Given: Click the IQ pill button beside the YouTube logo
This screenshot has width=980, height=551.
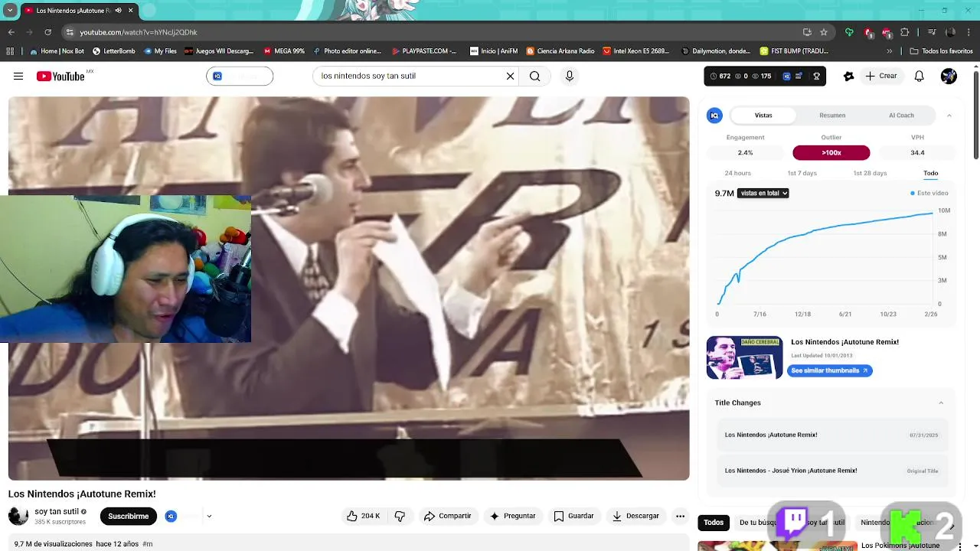Looking at the screenshot, I should click(x=240, y=76).
